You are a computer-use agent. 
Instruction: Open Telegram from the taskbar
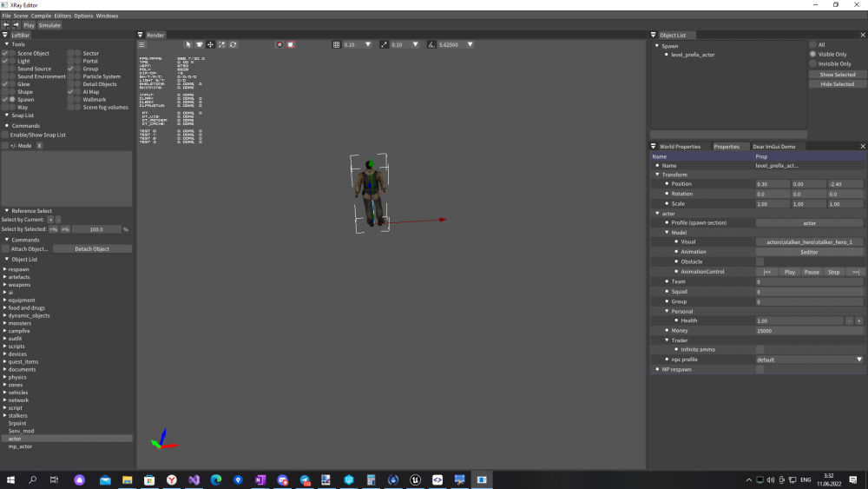click(x=305, y=479)
